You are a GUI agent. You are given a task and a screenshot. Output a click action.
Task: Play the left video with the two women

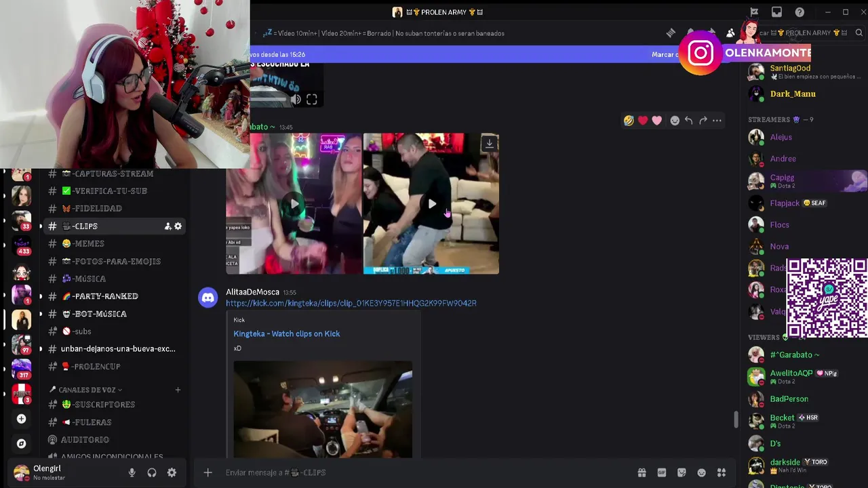coord(294,203)
